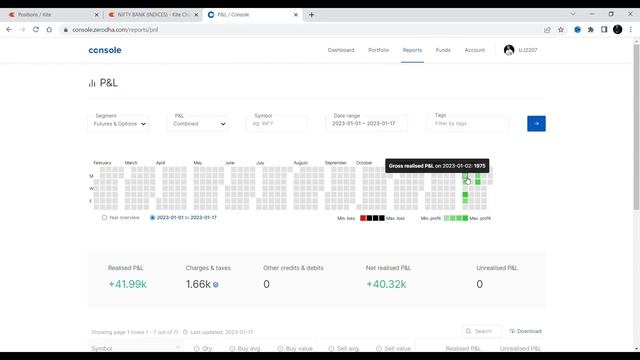640x360 pixels.
Task: Click the blue arrow submit button
Action: pyautogui.click(x=536, y=124)
